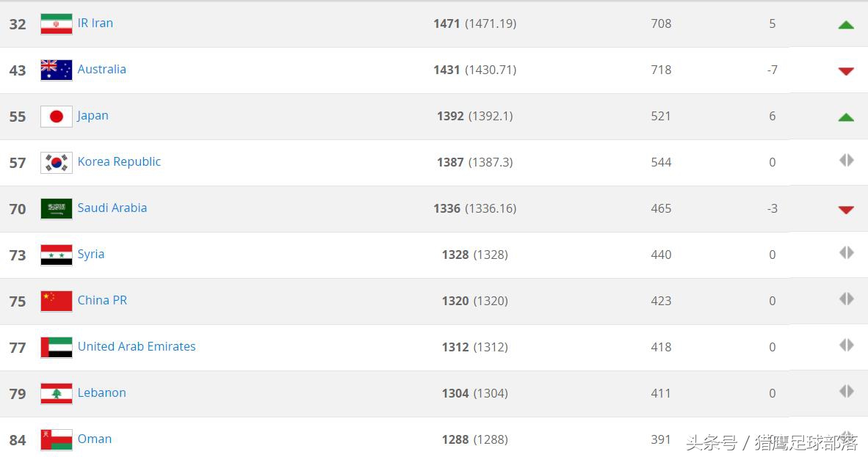
Task: Click the China PR flag icon
Action: point(57,301)
